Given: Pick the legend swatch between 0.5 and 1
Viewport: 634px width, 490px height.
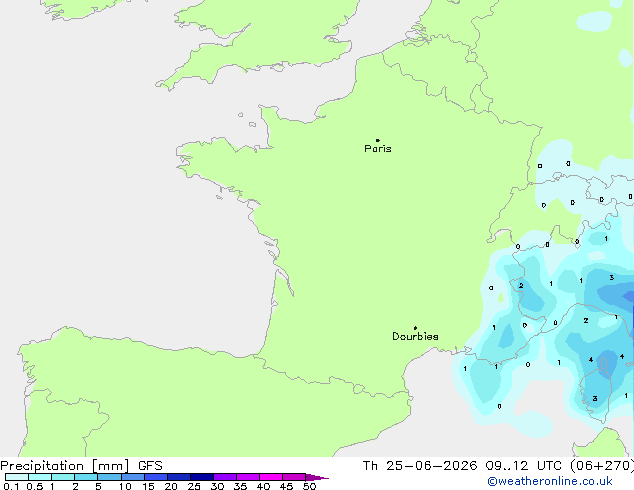Looking at the screenshot, I should [x=40, y=477].
